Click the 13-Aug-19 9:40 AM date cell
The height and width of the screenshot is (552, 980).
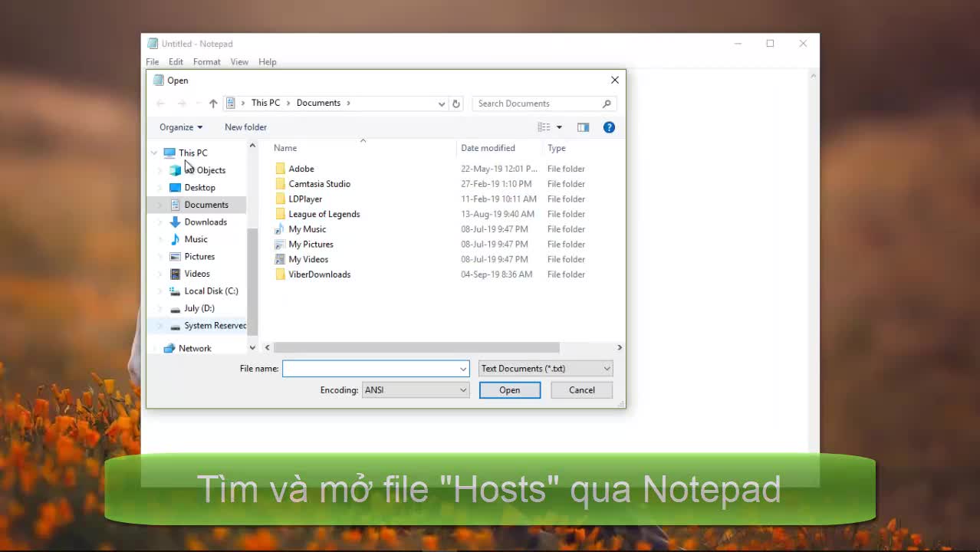pos(498,214)
